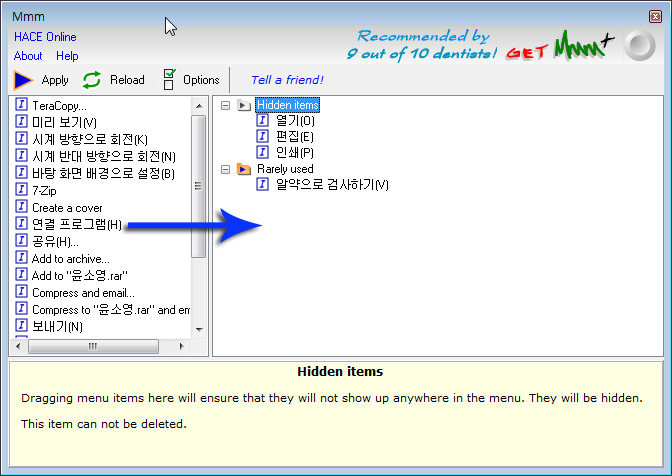Open the HACE Online link

pos(45,37)
